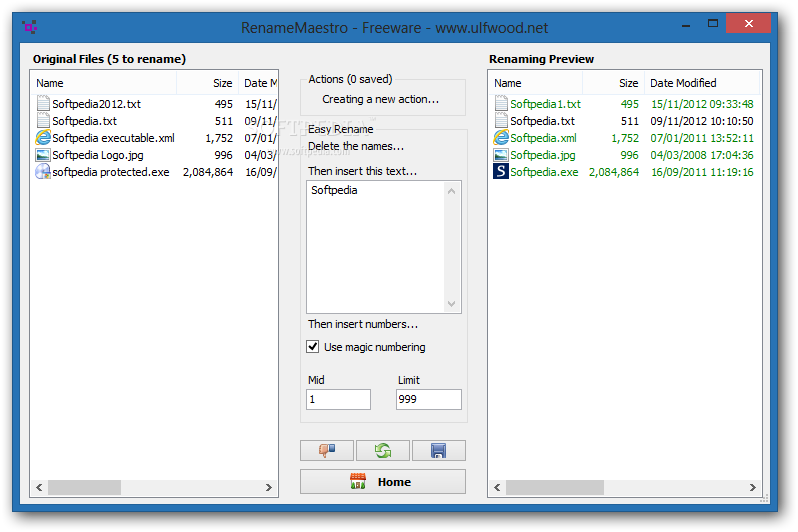This screenshot has height=532, width=798.
Task: Click the date 07/01/2011 13:52:11
Action: (702, 138)
